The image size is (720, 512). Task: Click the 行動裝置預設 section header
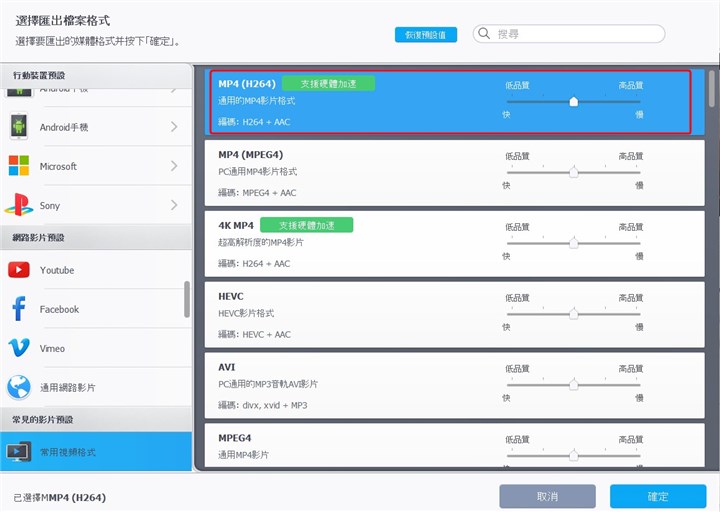96,75
